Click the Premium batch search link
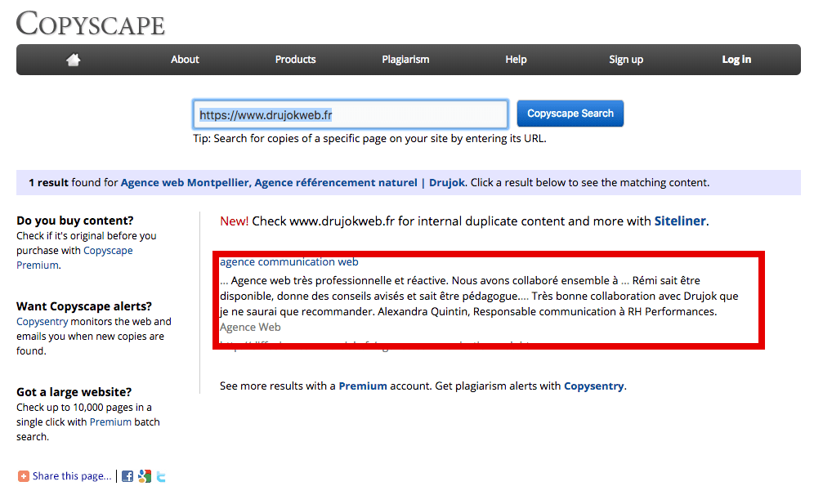Image resolution: width=823 pixels, height=504 pixels. 110,422
